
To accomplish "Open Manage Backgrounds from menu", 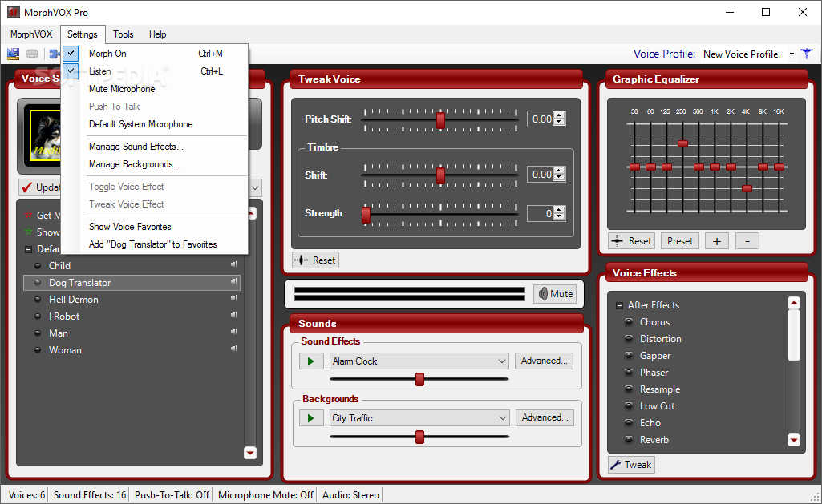I will [155, 164].
